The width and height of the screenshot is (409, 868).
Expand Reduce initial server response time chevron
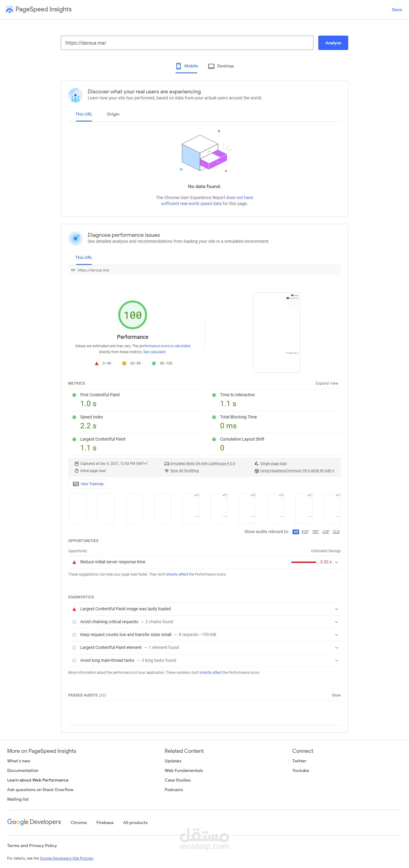click(x=337, y=562)
